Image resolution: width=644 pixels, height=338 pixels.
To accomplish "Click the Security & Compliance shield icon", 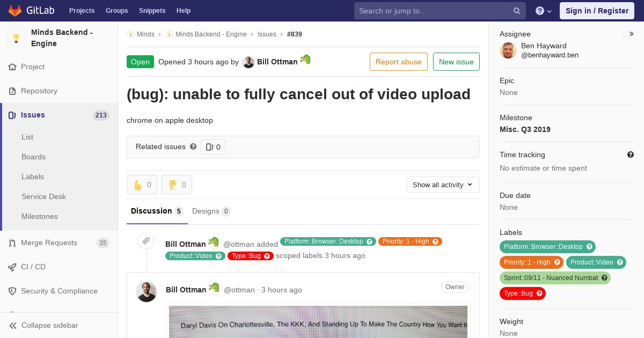I will [12, 291].
